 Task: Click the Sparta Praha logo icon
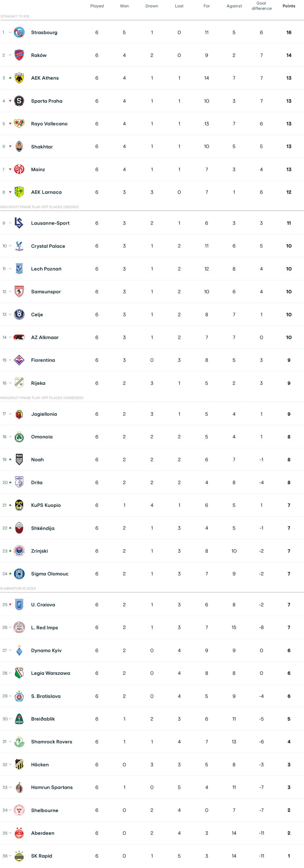point(19,101)
